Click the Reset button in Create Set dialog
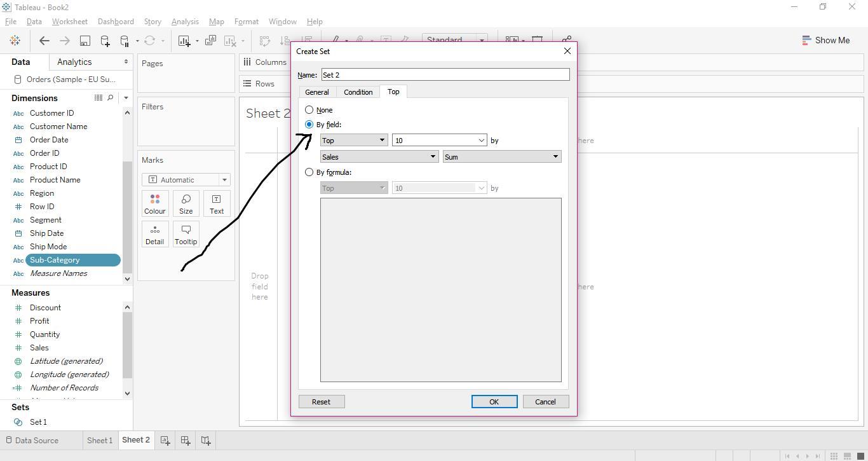Image resolution: width=868 pixels, height=461 pixels. 322,401
